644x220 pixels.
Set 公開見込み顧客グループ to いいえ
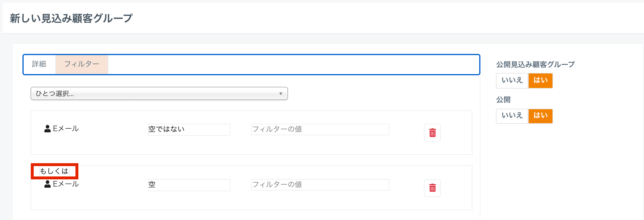512,80
